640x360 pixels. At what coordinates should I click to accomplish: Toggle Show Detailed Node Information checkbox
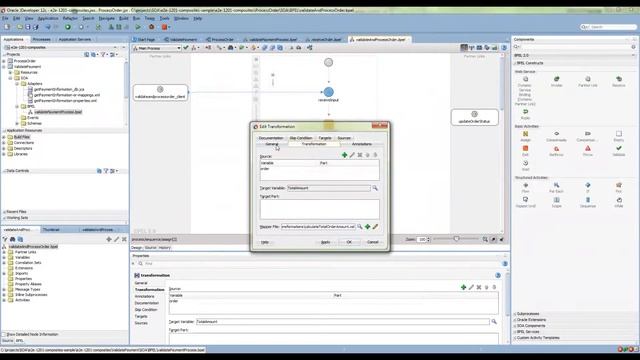[x=4, y=334]
